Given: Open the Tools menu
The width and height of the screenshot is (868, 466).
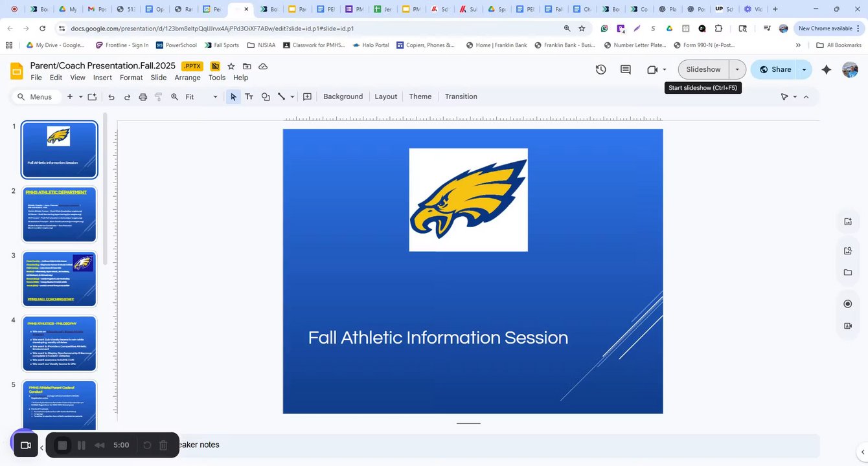Looking at the screenshot, I should pyautogui.click(x=217, y=78).
